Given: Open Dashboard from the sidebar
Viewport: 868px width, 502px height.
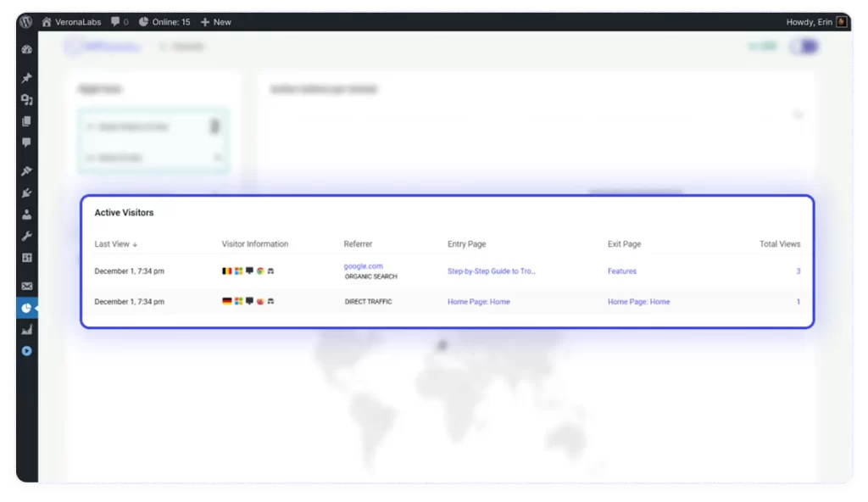Looking at the screenshot, I should click(x=26, y=50).
